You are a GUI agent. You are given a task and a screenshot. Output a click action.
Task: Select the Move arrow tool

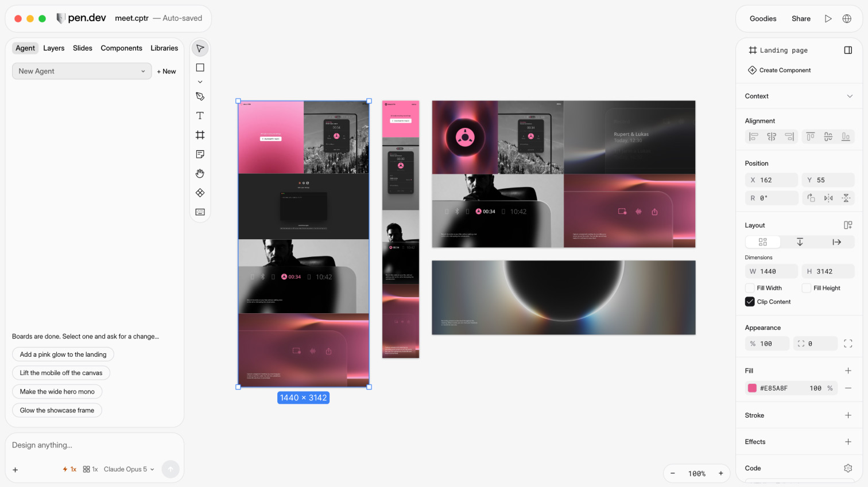200,49
